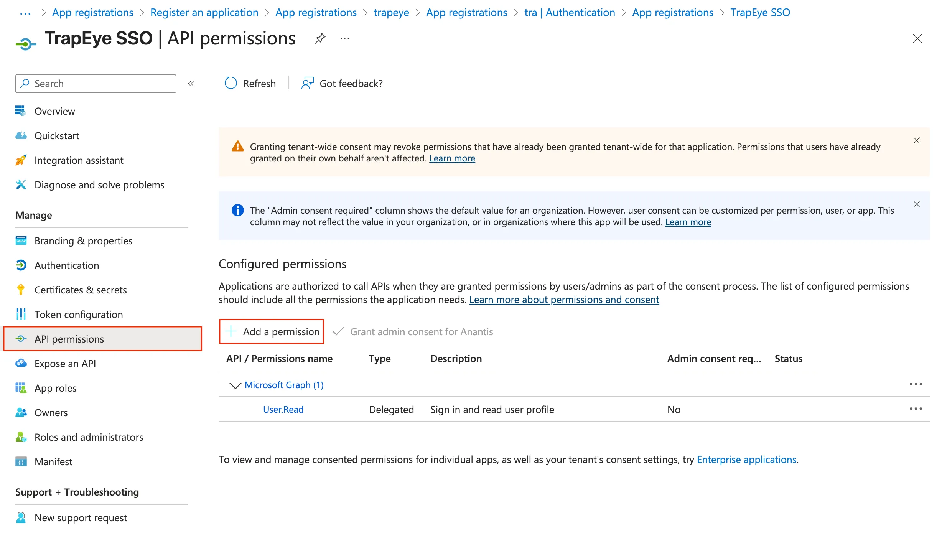The height and width of the screenshot is (560, 942).
Task: Click the Refresh icon
Action: [231, 83]
